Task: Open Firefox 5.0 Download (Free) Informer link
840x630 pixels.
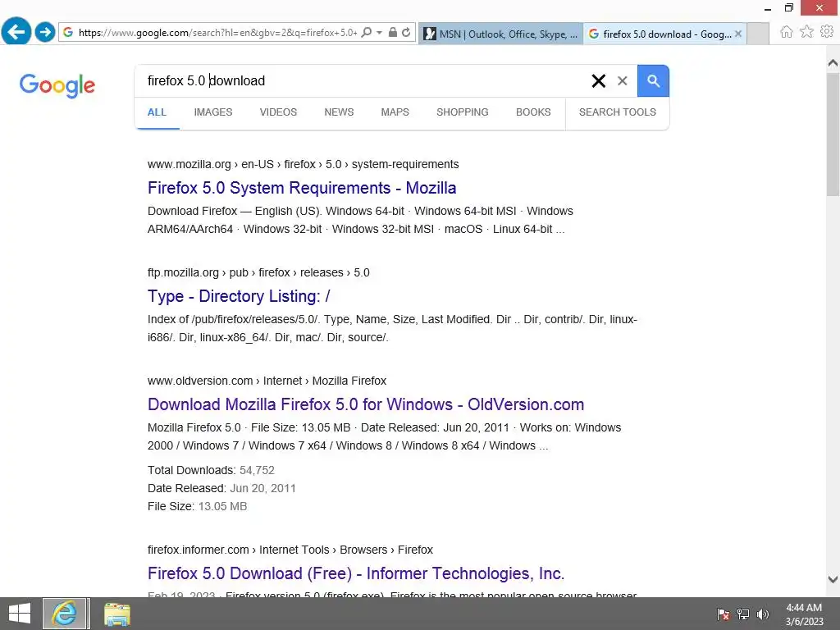Action: click(x=356, y=573)
